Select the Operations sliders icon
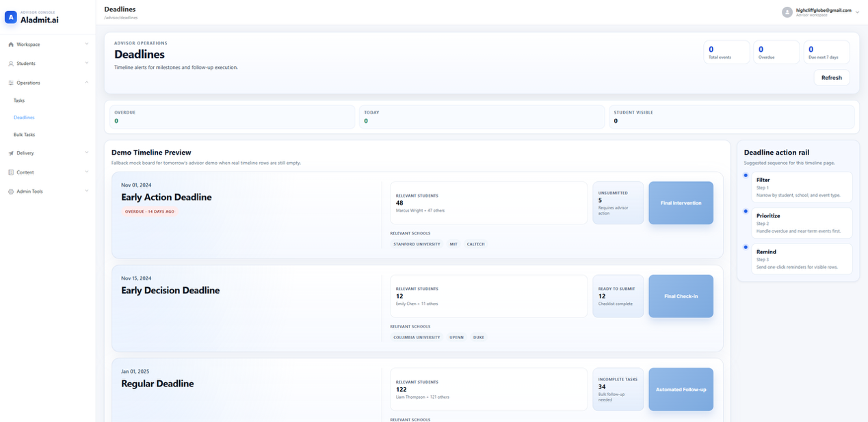 (x=10, y=82)
